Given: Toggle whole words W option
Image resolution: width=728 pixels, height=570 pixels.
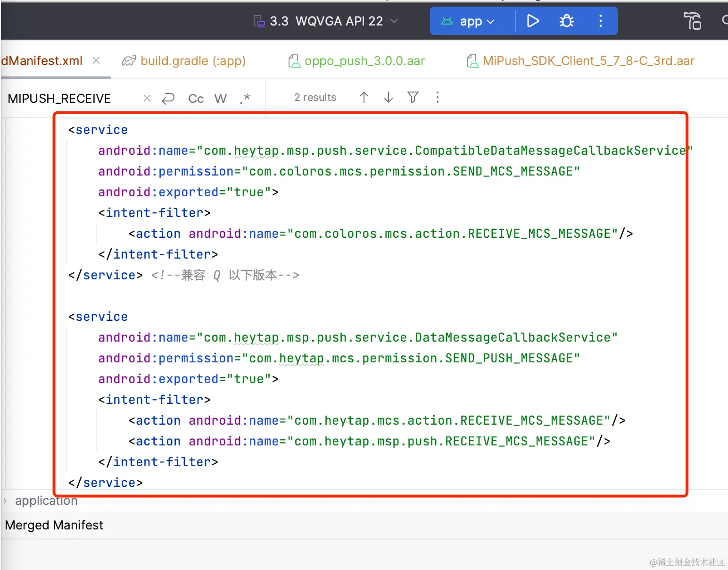Looking at the screenshot, I should point(220,98).
